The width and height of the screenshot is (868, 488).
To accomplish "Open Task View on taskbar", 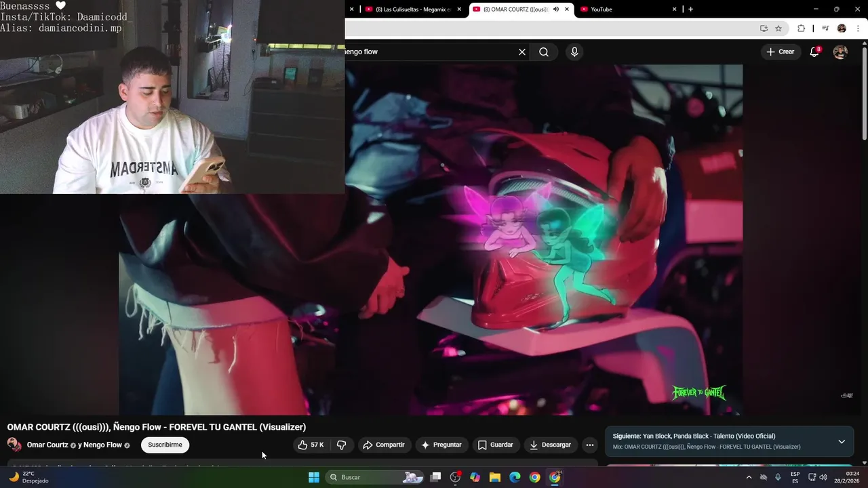I will pos(436,477).
